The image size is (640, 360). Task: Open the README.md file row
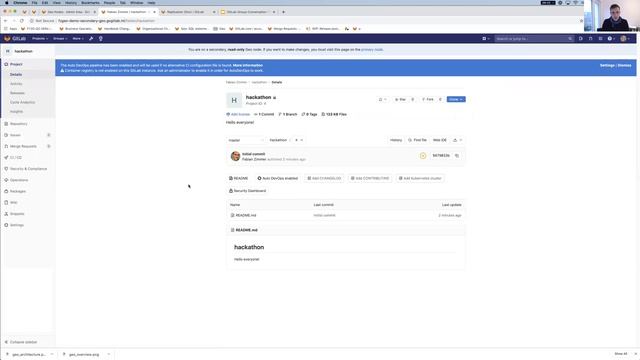tap(346, 215)
